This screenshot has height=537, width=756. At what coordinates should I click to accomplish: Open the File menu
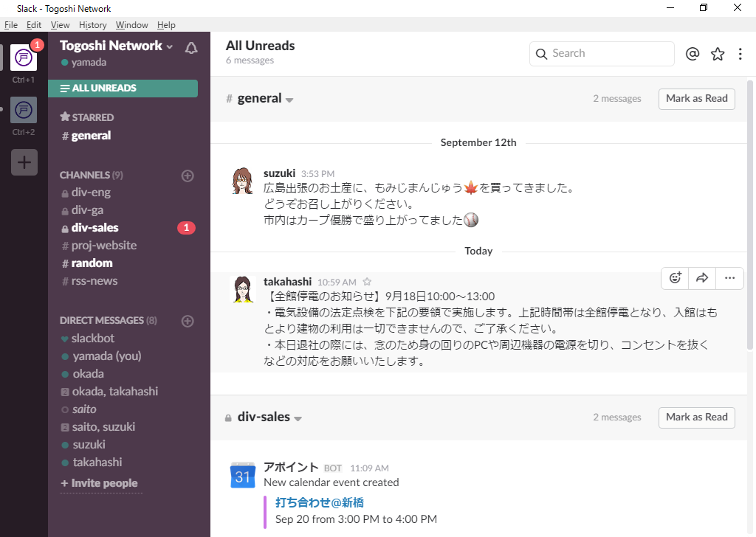pos(11,25)
